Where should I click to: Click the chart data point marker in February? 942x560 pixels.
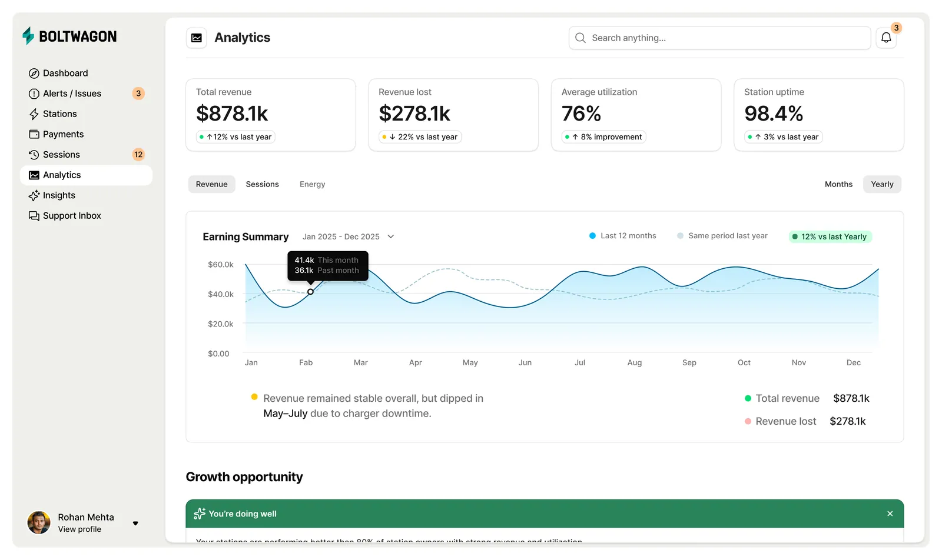pyautogui.click(x=310, y=292)
